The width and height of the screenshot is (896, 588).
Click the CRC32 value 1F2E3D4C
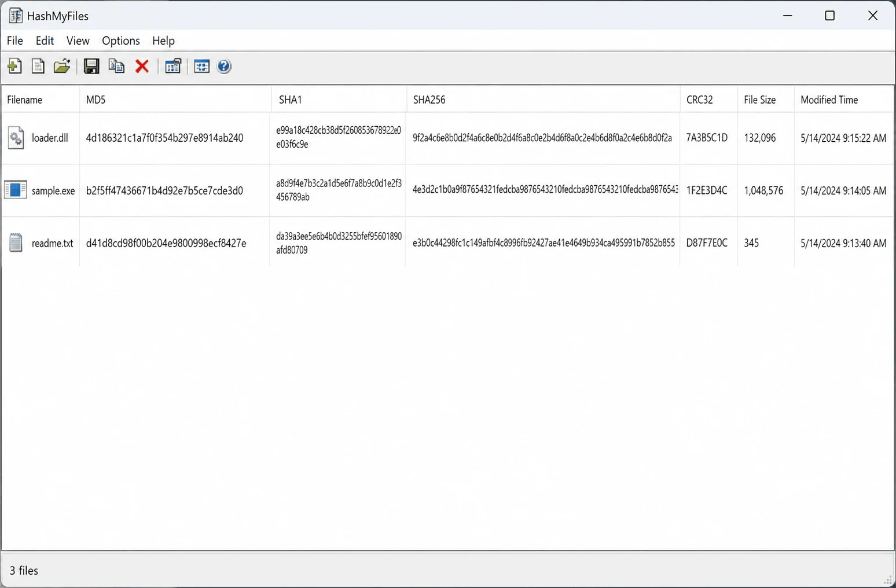[707, 190]
